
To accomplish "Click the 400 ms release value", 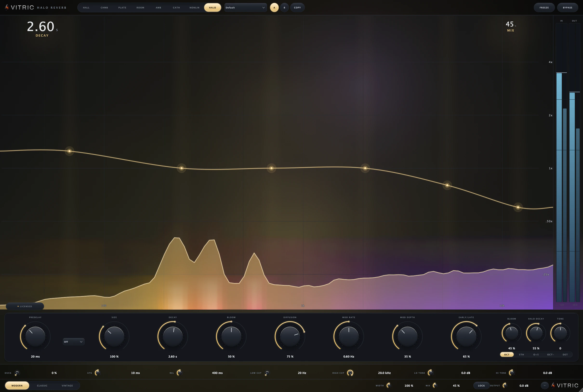I will click(217, 373).
